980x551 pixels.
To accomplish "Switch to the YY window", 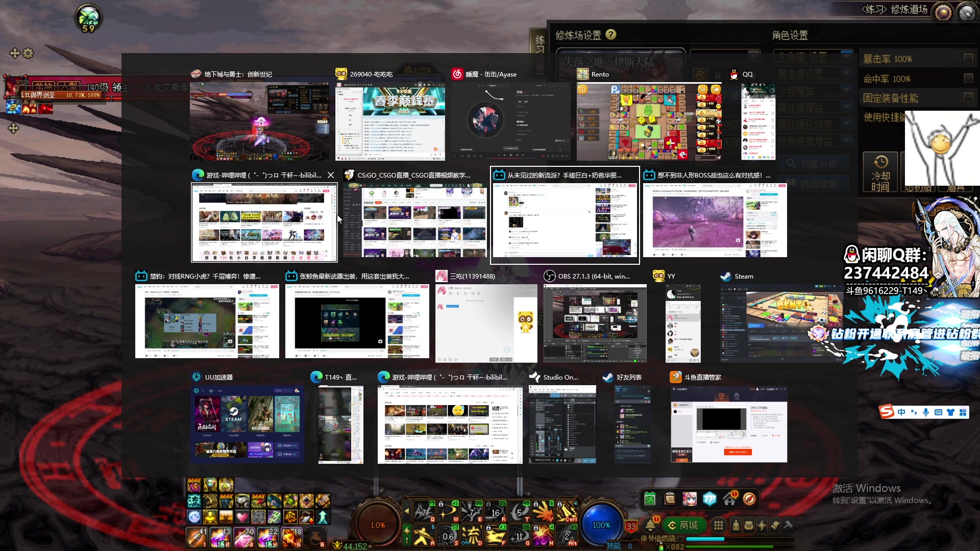I will coord(683,323).
